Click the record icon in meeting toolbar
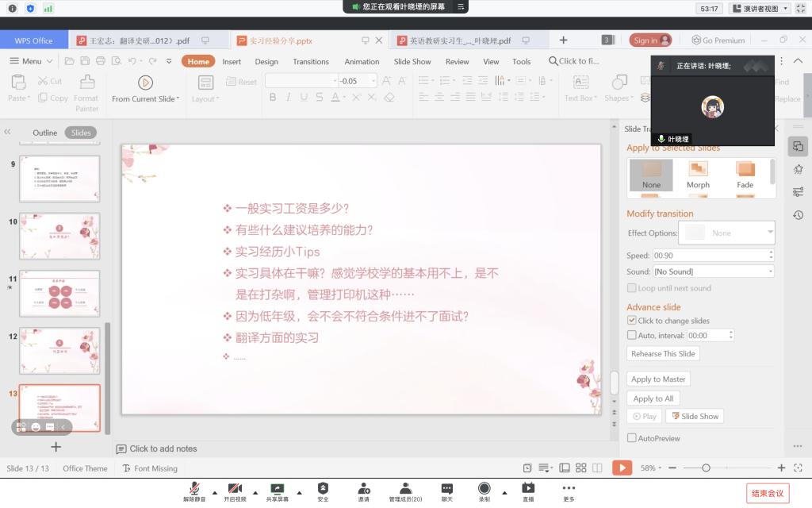 [x=484, y=488]
